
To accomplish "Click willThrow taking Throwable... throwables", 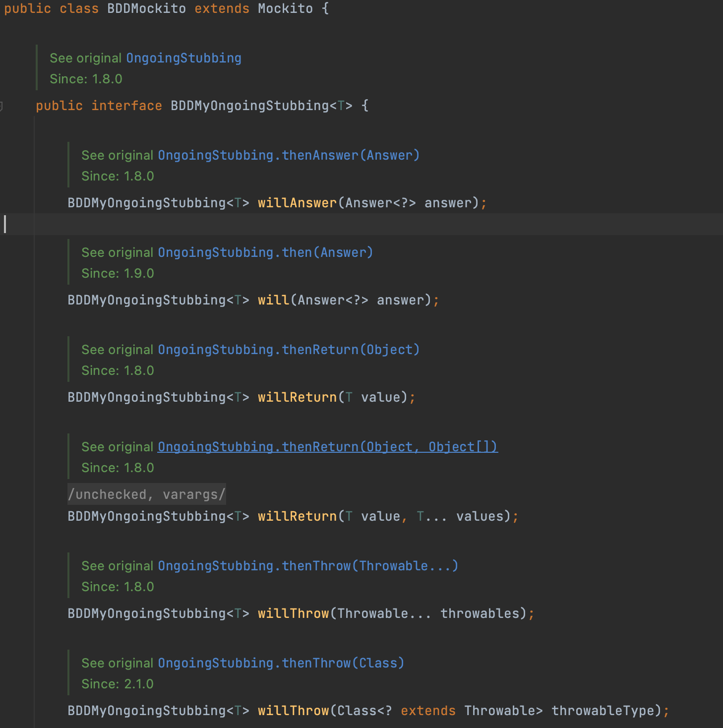I will point(294,613).
